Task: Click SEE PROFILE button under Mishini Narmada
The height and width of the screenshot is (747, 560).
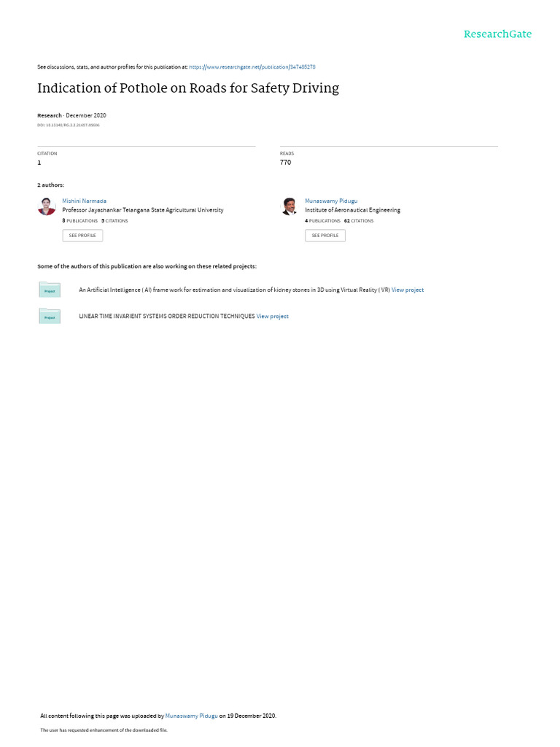Action: (82, 236)
